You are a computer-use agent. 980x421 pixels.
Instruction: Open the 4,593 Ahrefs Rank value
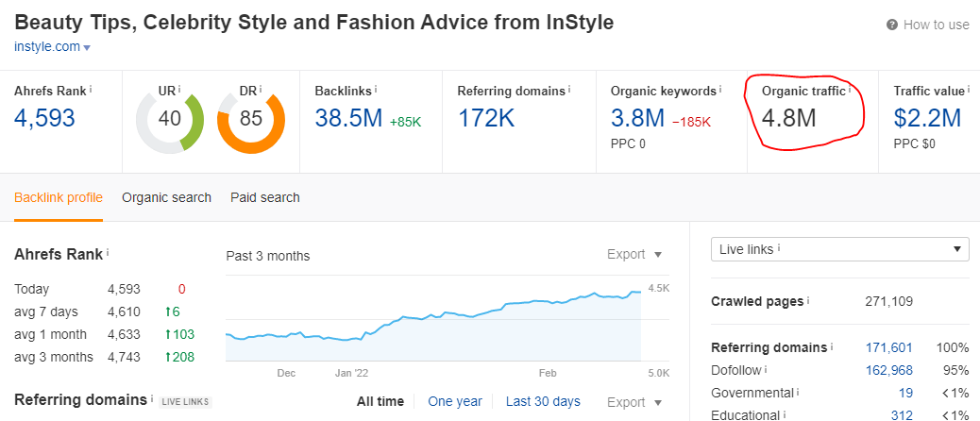point(44,118)
